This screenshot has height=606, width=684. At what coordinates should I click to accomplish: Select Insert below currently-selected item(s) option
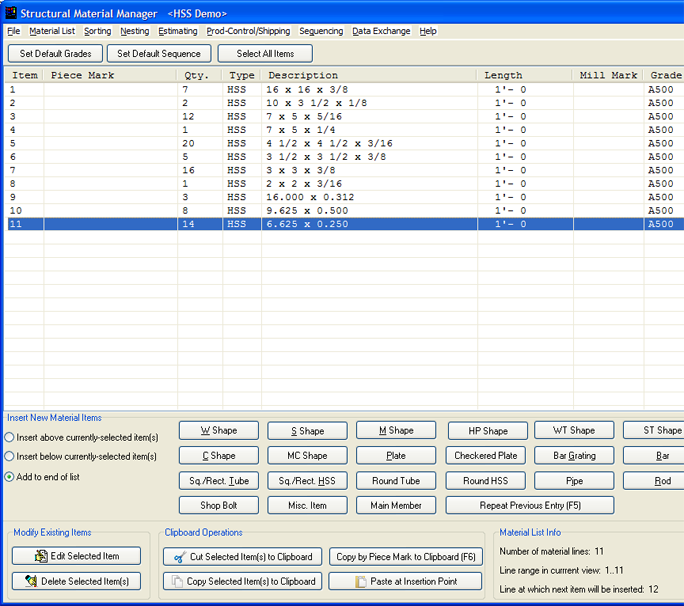click(x=81, y=456)
